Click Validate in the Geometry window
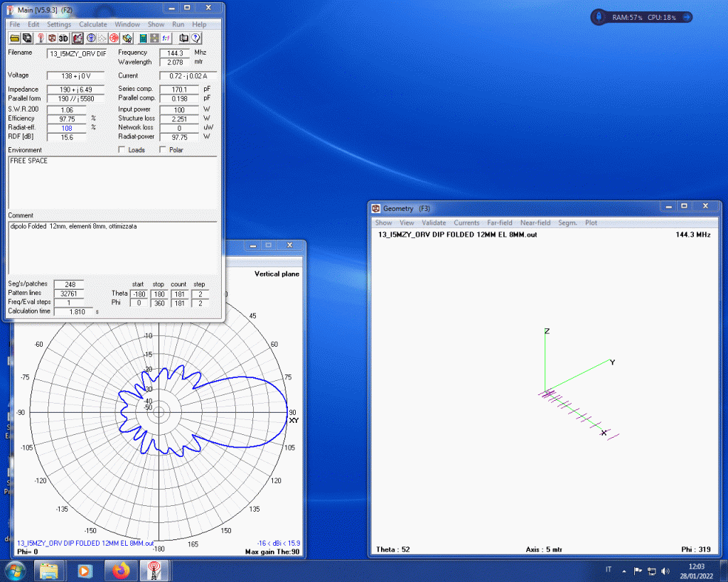Screen dimensions: 728x582 click(434, 223)
